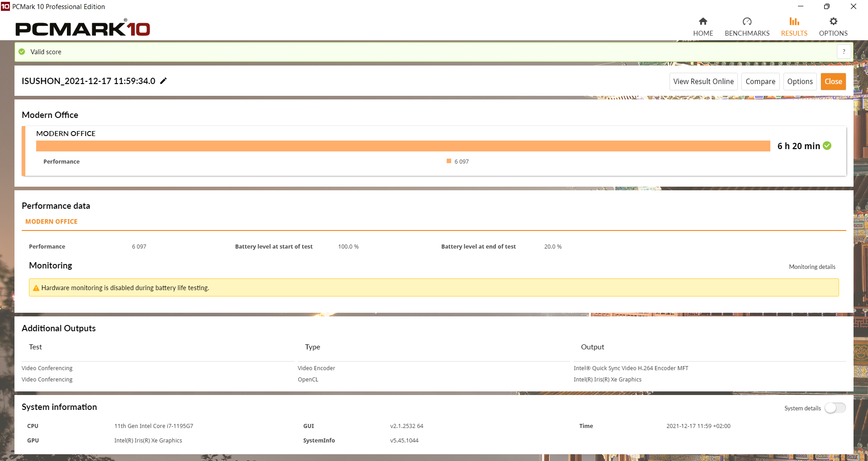Click the hardware monitoring warning triangle icon

[36, 288]
